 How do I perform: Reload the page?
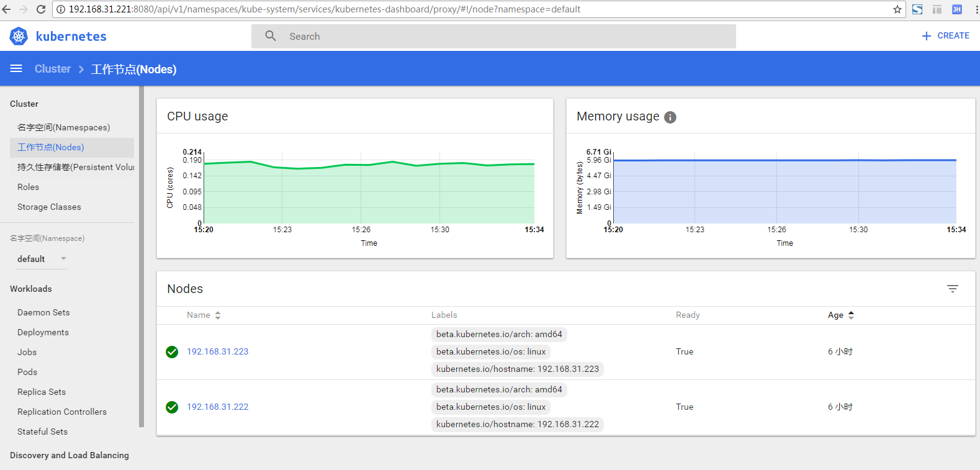pos(41,9)
